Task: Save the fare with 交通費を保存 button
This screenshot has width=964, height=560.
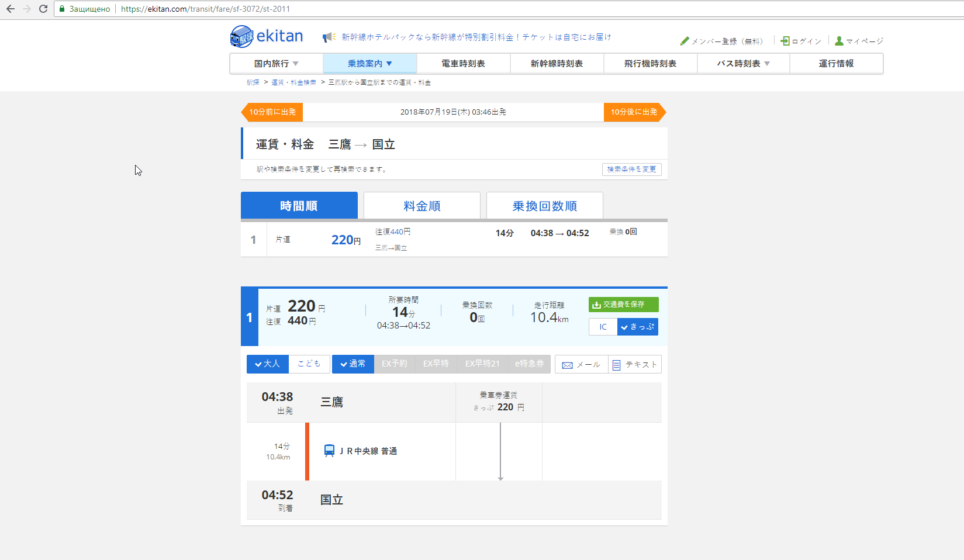Action: coord(624,305)
